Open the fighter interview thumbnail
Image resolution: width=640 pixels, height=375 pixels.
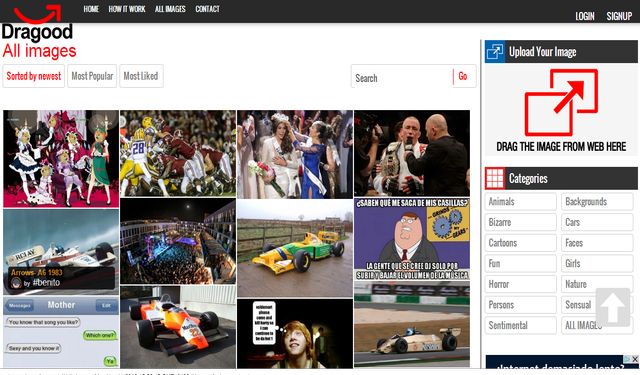[412, 153]
